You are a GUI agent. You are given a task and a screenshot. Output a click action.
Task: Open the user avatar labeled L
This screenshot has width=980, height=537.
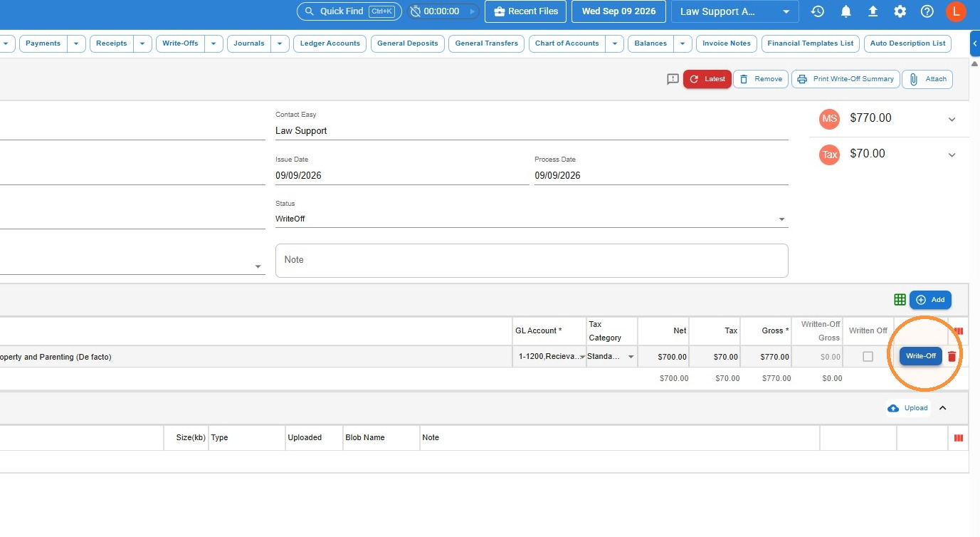pyautogui.click(x=956, y=11)
